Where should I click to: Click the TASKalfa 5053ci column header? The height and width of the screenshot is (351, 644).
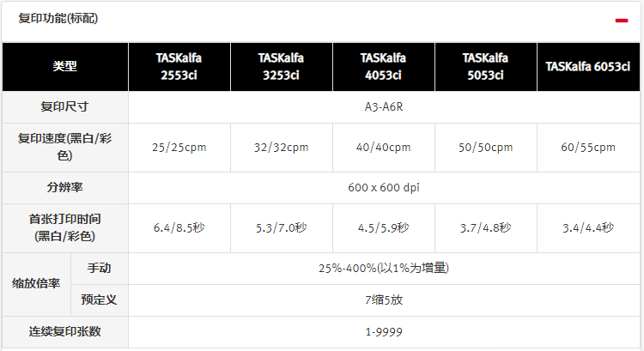485,66
